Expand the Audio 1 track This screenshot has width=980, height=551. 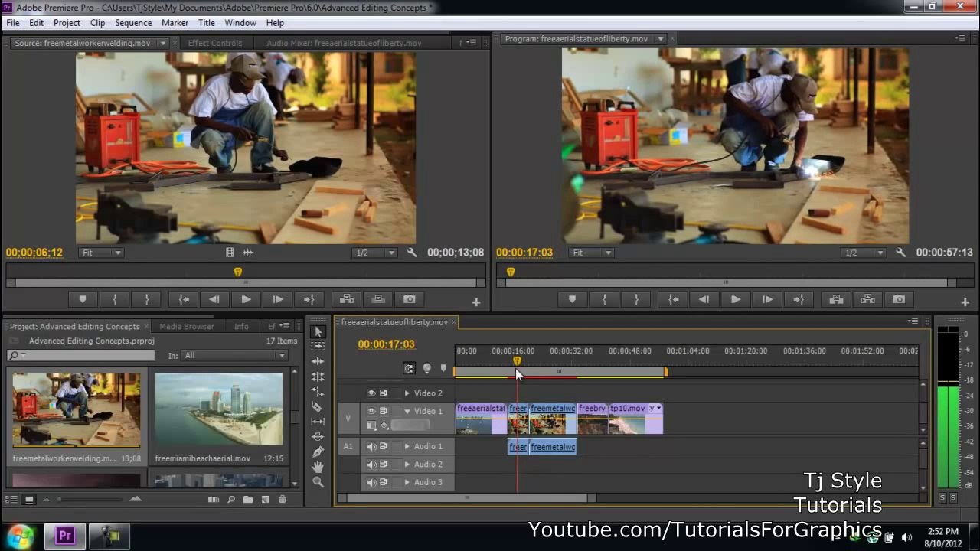(x=407, y=446)
